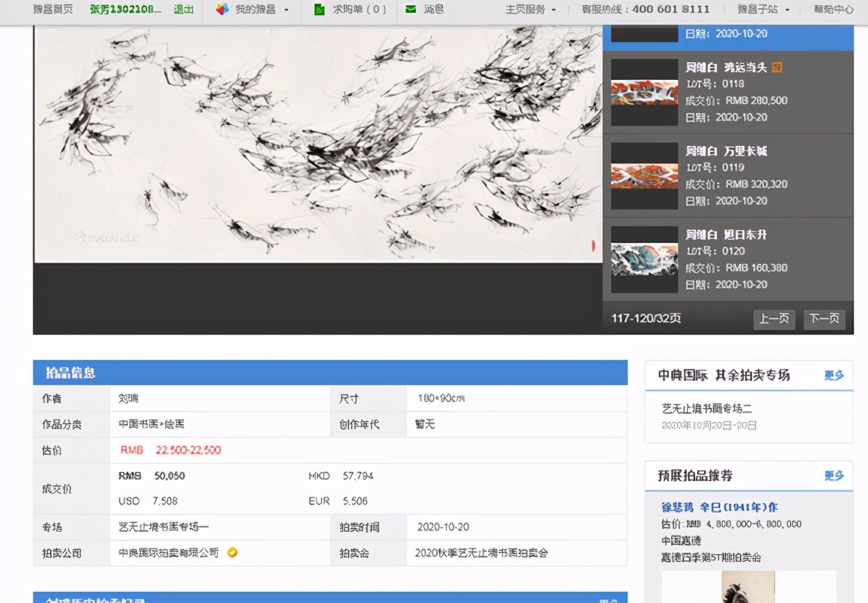Open the LOT 0118 item title

click(726, 67)
